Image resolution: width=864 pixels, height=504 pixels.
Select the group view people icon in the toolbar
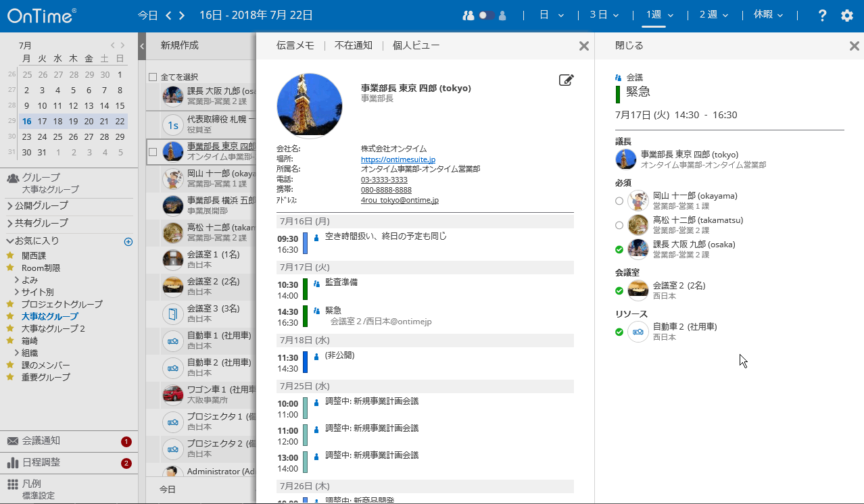tap(467, 14)
